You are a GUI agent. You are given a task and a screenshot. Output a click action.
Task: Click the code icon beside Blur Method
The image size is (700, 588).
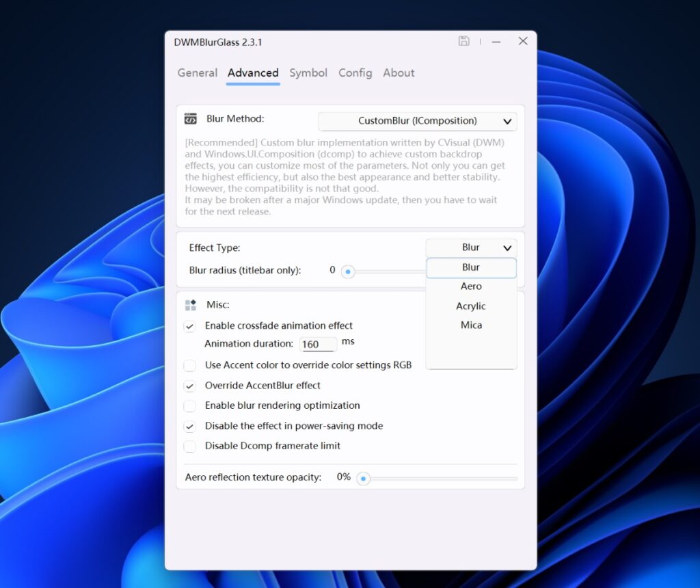(191, 118)
